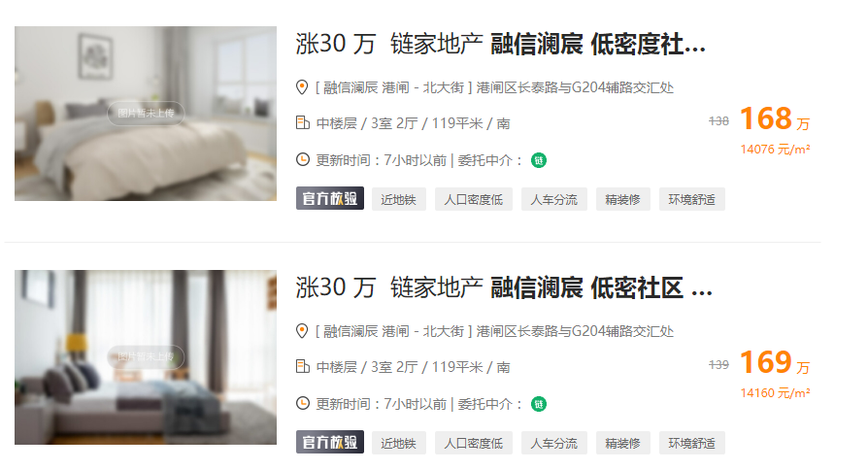This screenshot has height=470, width=868.
Task: Click location pin icon of second listing
Action: [x=302, y=331]
